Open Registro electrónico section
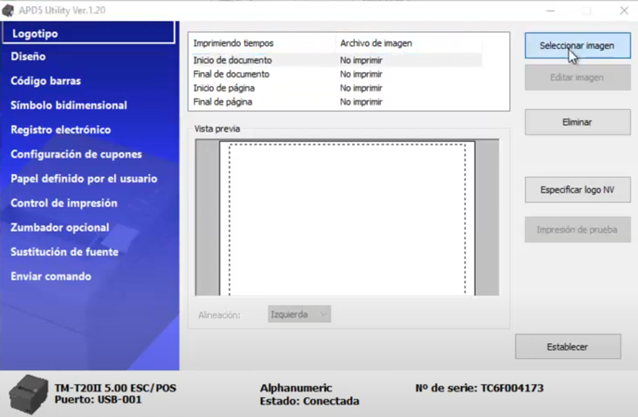Image resolution: width=638 pixels, height=417 pixels. pyautogui.click(x=61, y=130)
